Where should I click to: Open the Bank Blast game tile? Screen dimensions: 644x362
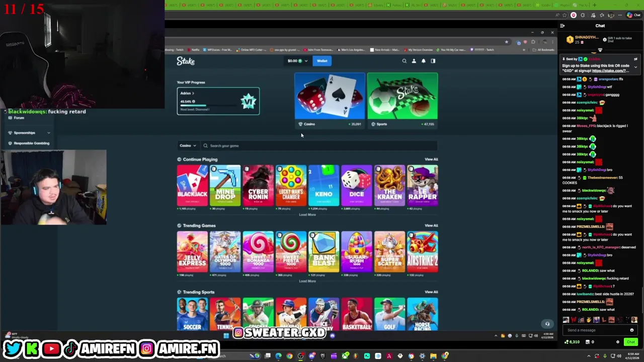(x=324, y=252)
